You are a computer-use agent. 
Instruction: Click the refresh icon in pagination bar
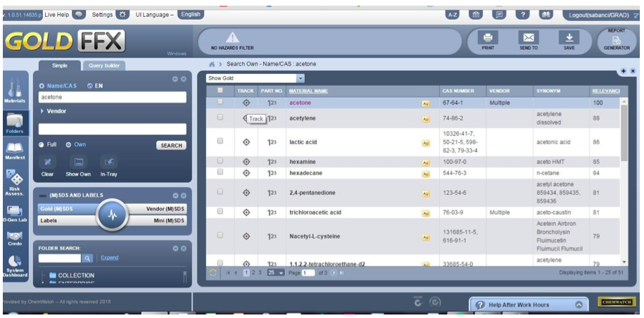click(x=213, y=272)
